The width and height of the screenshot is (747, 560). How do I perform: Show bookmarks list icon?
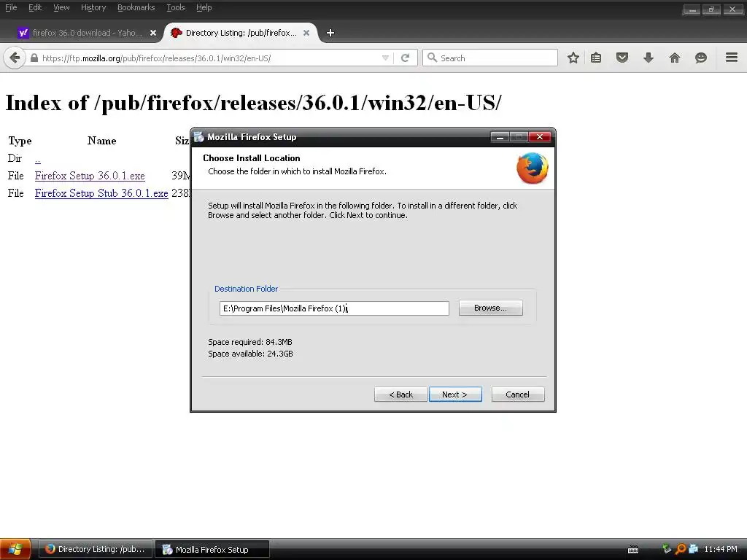pos(596,58)
